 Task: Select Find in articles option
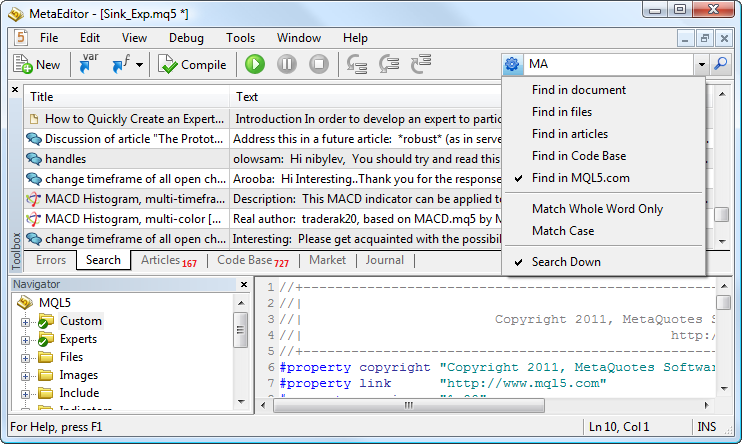[x=604, y=134]
